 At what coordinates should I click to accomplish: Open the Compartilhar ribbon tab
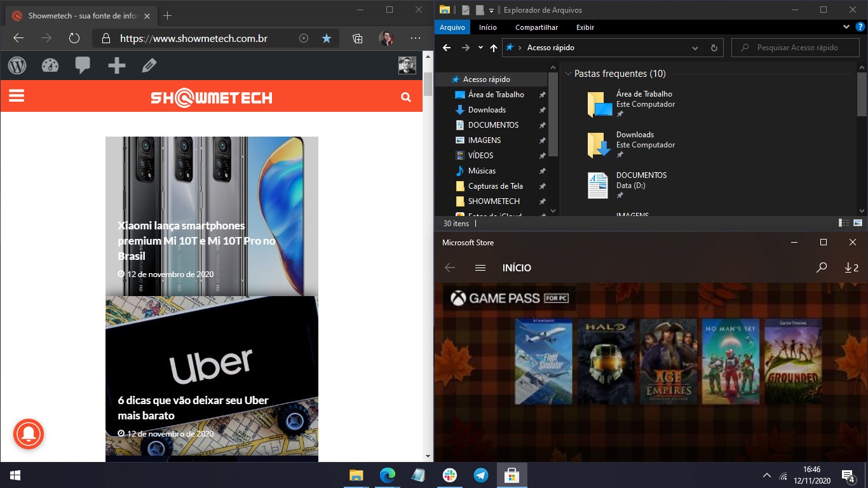536,27
